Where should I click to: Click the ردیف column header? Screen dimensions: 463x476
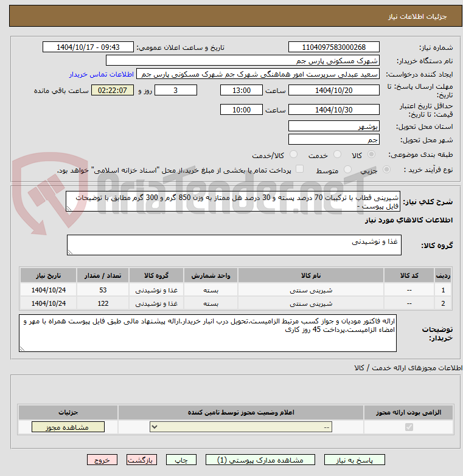[444, 275]
